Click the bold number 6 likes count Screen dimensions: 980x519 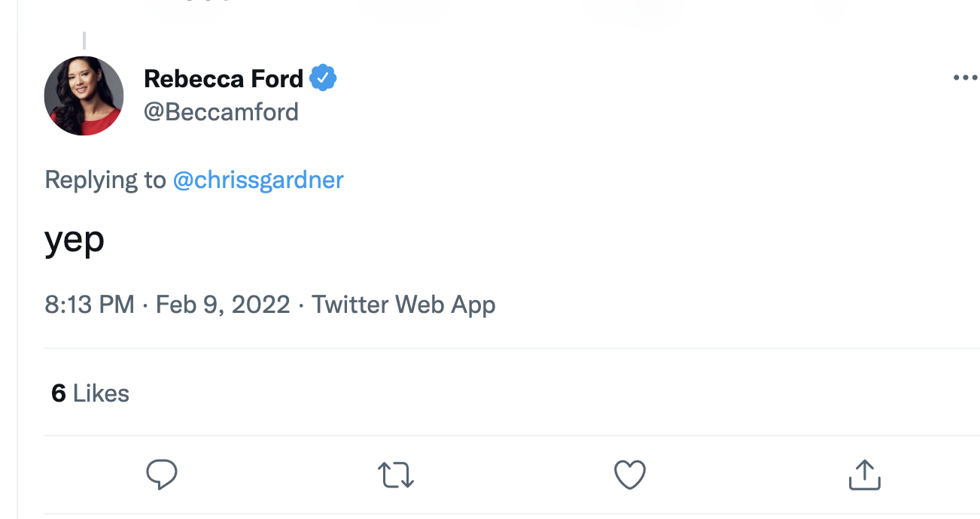[59, 393]
